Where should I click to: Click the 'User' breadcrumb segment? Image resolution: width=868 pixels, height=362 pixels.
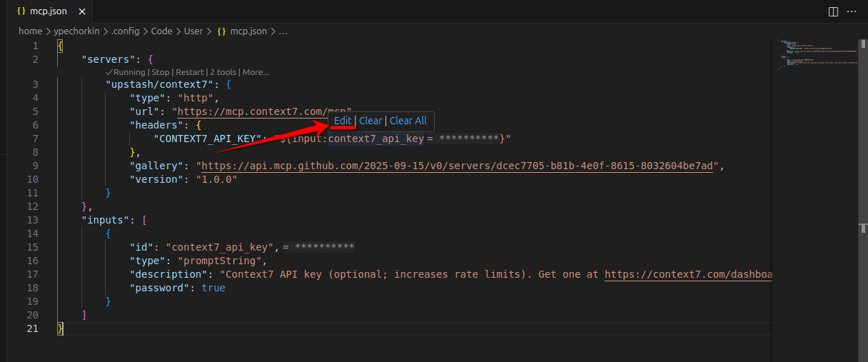(x=193, y=31)
